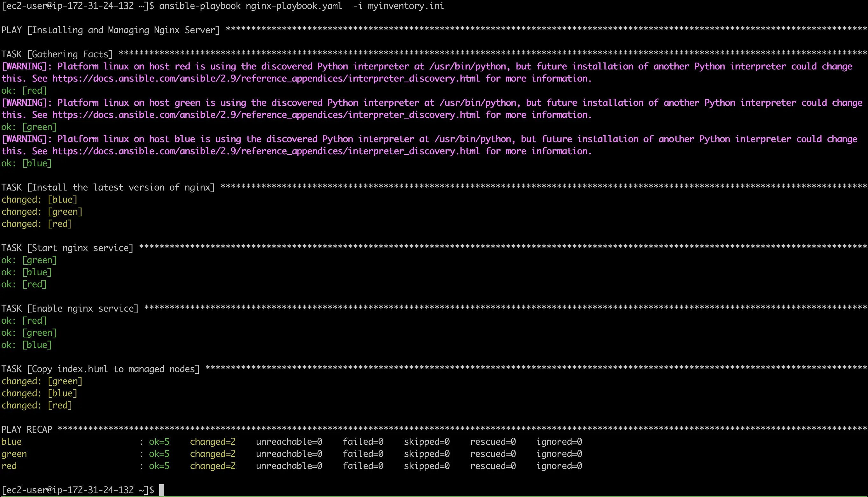This screenshot has width=868, height=497.
Task: Select the nginx-playbook.yaml filename in the command
Action: pos(293,6)
